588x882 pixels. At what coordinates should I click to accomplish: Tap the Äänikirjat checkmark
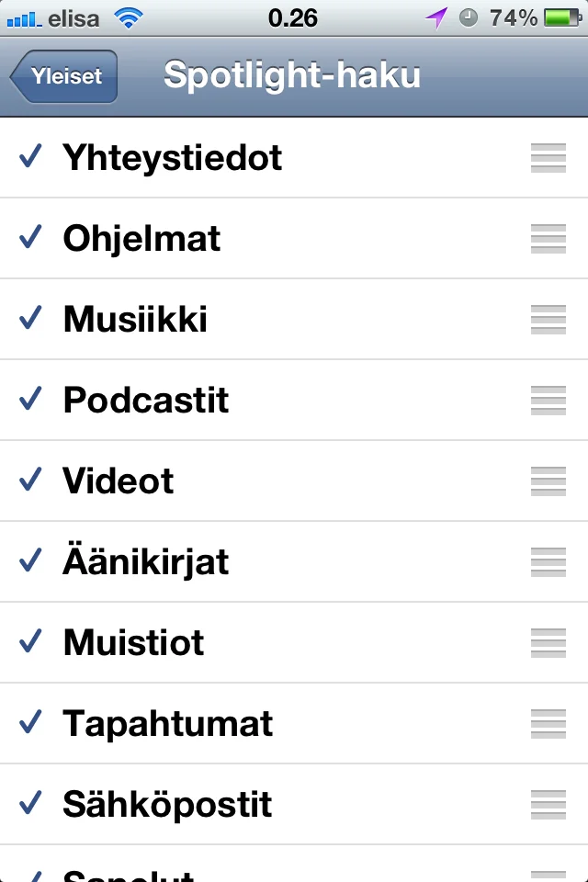pyautogui.click(x=31, y=561)
